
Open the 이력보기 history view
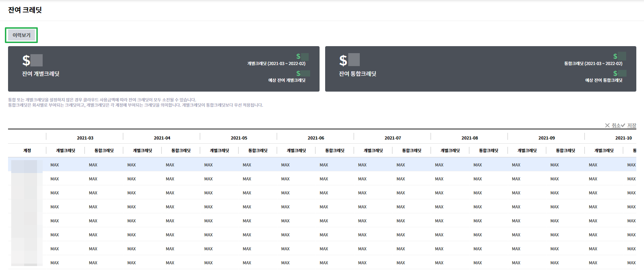(21, 35)
